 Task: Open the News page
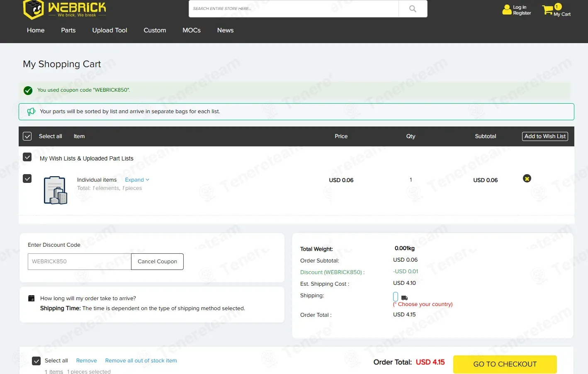(x=225, y=30)
